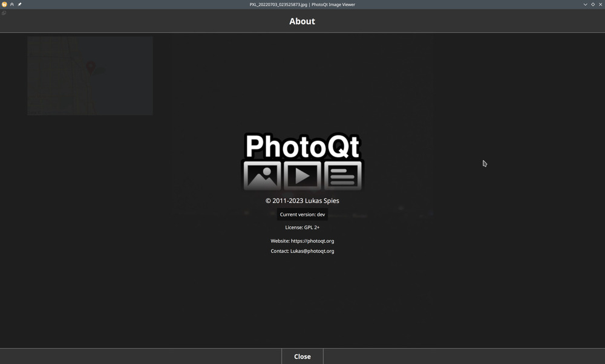The height and width of the screenshot is (364, 605).
Task: Click the '© 2011-2023 Lukas Spies' copyright text
Action: [x=302, y=201]
